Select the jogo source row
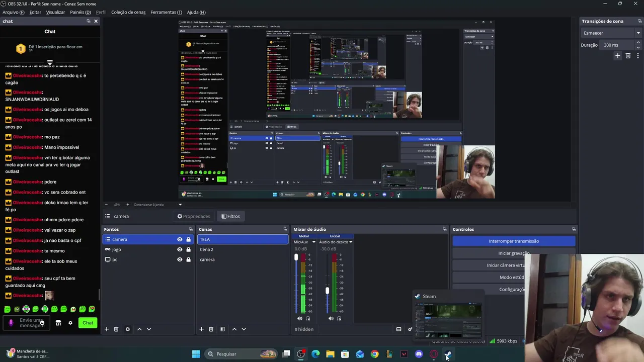Image resolution: width=644 pixels, height=362 pixels. click(148, 249)
